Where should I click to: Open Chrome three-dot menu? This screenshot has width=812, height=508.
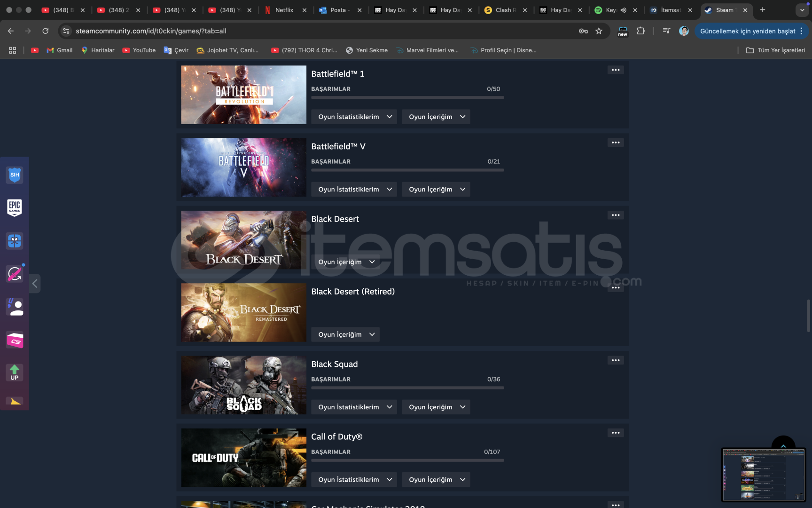click(x=801, y=31)
